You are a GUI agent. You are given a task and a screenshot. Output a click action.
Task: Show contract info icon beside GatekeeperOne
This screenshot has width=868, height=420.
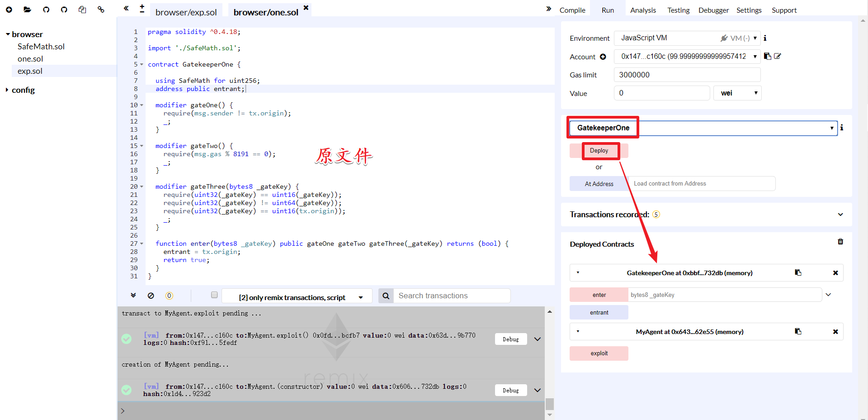(x=842, y=128)
